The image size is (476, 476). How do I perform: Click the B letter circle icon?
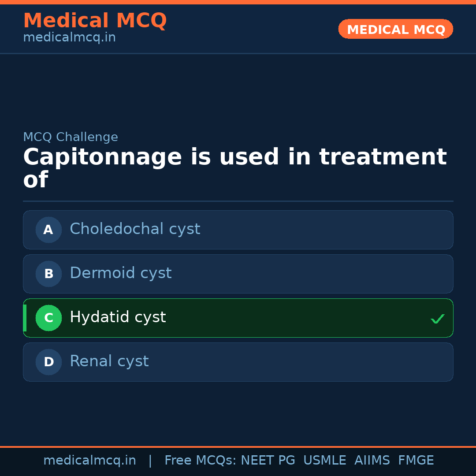point(48,274)
